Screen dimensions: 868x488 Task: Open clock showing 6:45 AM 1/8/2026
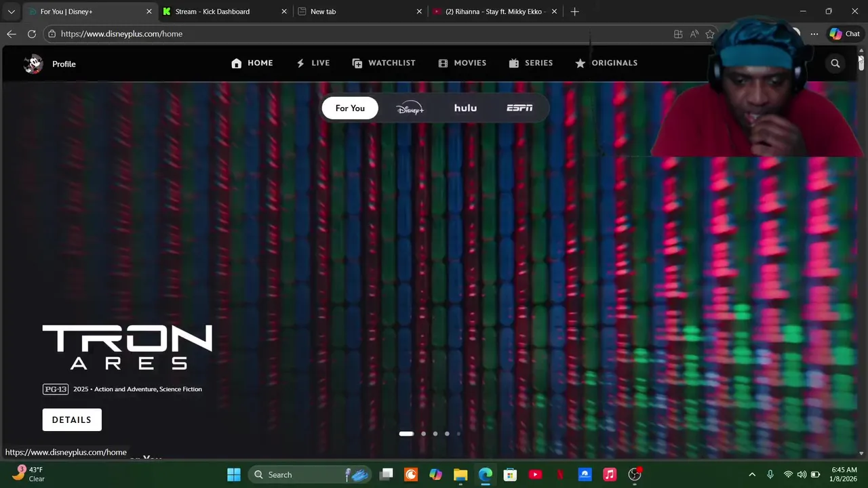pyautogui.click(x=844, y=474)
